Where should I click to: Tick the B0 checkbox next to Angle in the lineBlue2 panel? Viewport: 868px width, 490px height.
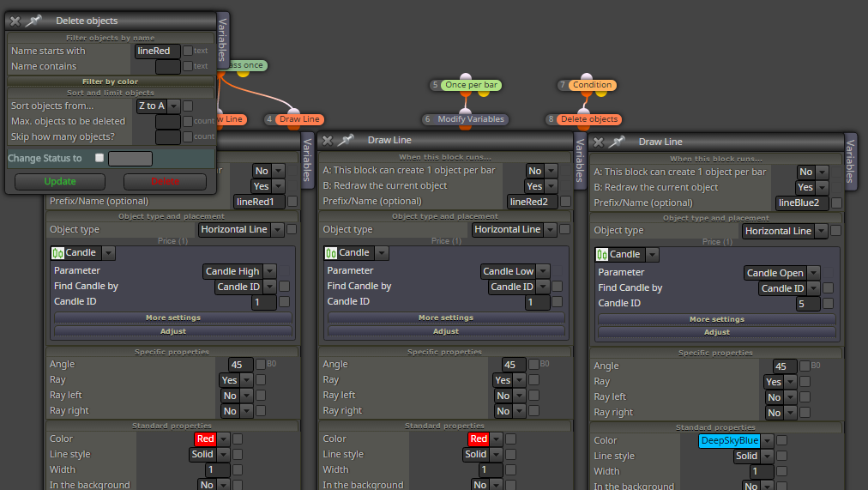coord(805,366)
